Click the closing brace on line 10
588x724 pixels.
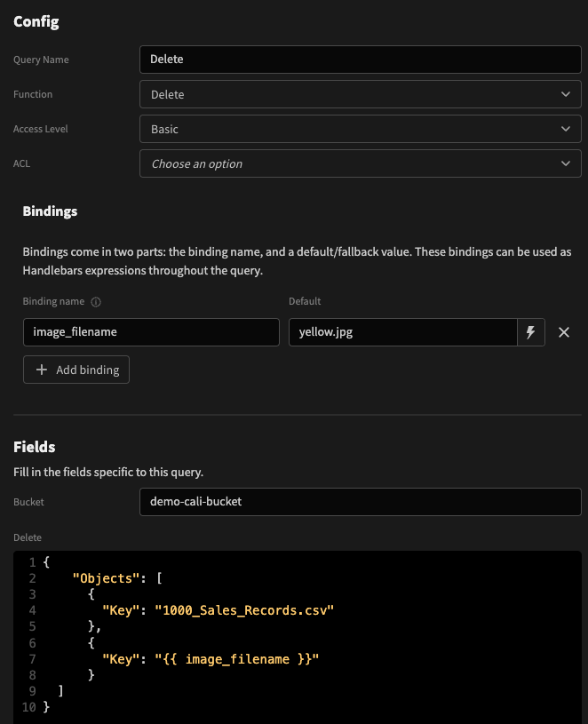46,707
